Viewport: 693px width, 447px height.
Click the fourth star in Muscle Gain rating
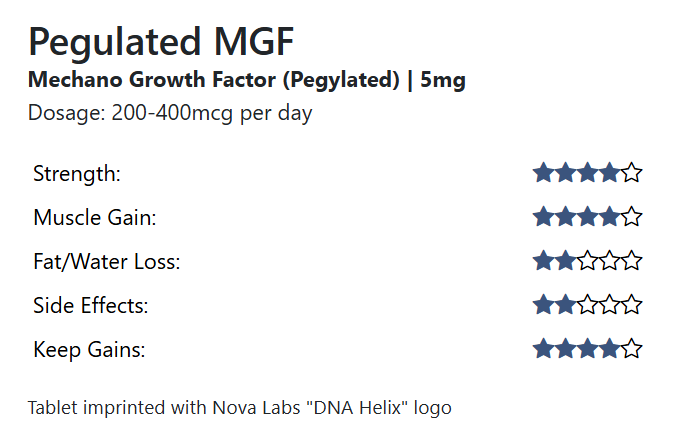(609, 217)
